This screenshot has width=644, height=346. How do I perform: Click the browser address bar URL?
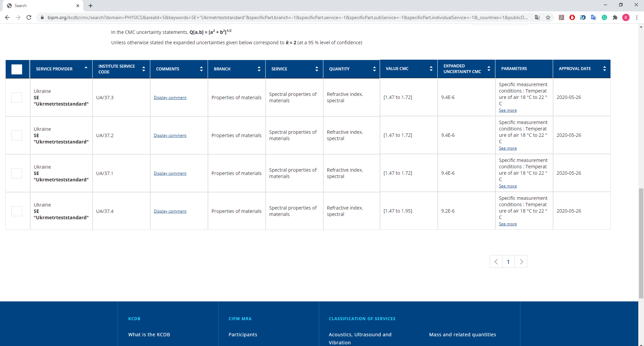[x=287, y=17]
